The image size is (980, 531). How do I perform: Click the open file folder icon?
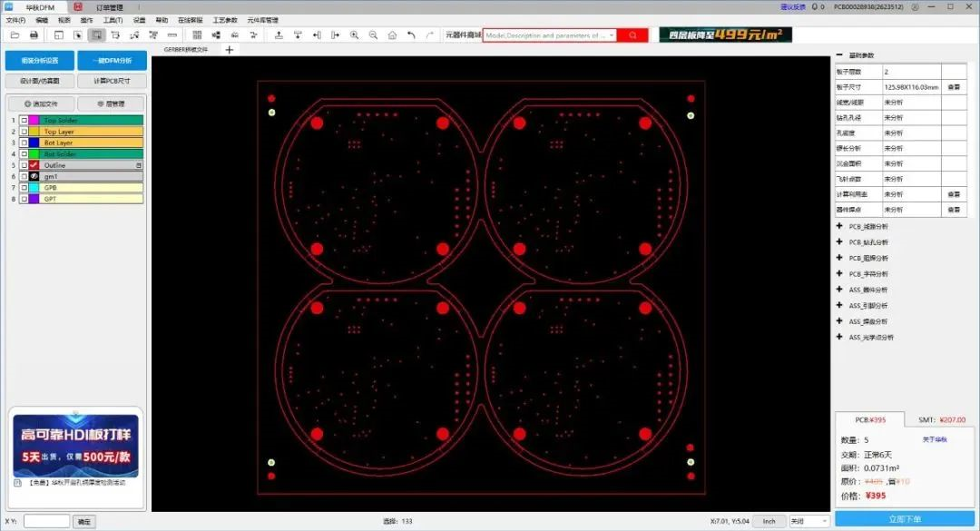point(15,35)
